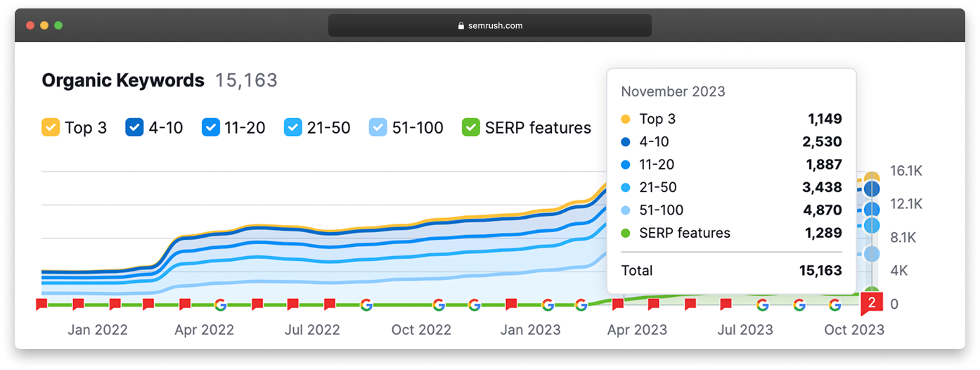
Task: Uncheck the 4-10 positions checkbox
Action: [135, 128]
